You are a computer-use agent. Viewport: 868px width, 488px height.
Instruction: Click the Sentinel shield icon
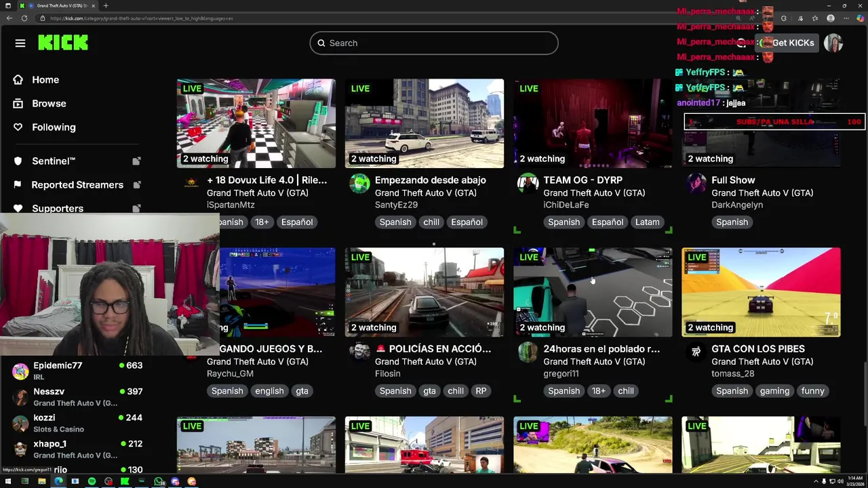(18, 161)
